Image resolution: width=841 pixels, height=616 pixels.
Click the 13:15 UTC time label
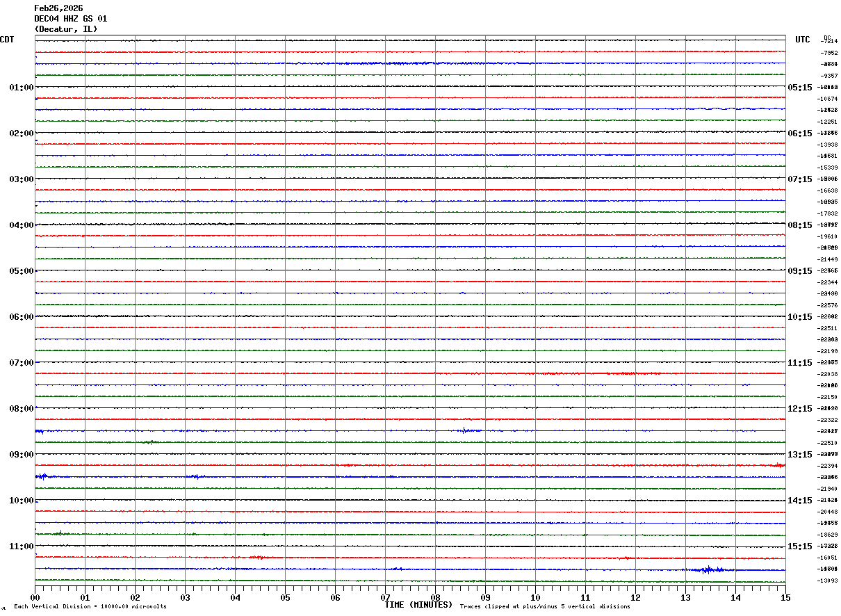(x=799, y=454)
